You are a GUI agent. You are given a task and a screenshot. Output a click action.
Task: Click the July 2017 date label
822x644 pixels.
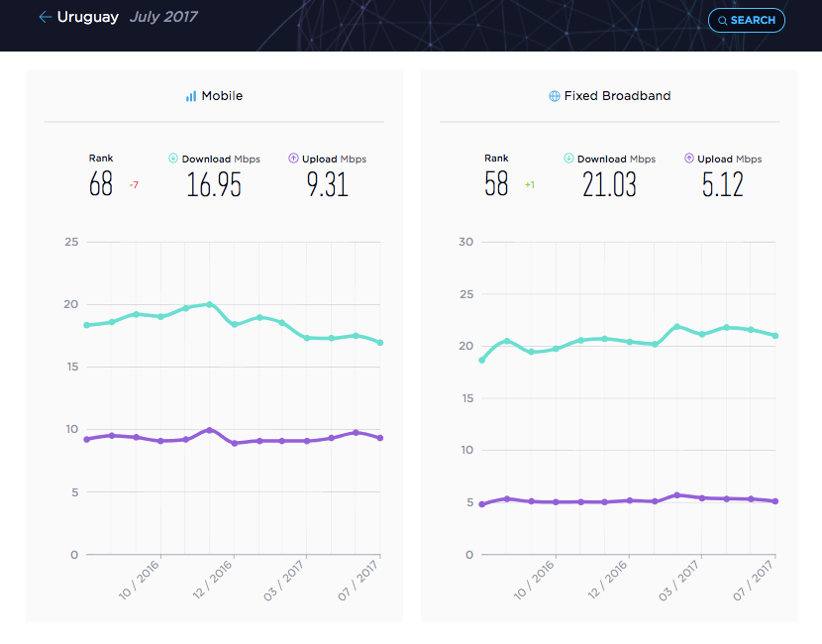(x=163, y=17)
